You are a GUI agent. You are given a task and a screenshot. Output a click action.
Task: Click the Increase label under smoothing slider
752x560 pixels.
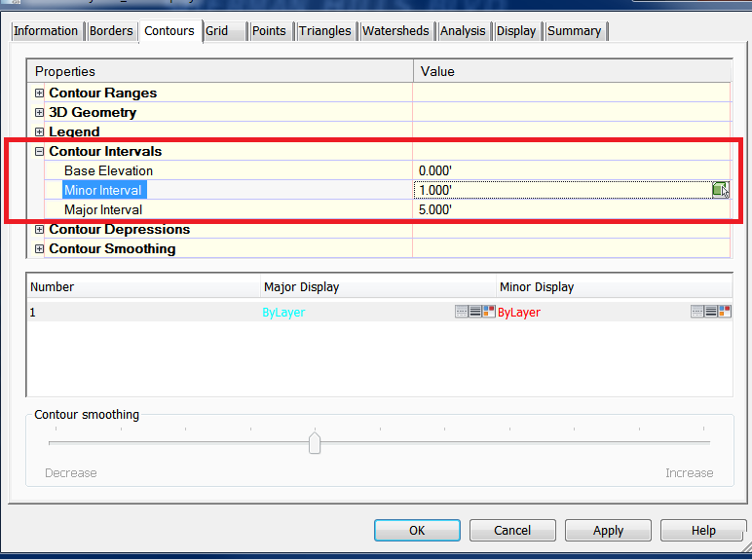690,473
